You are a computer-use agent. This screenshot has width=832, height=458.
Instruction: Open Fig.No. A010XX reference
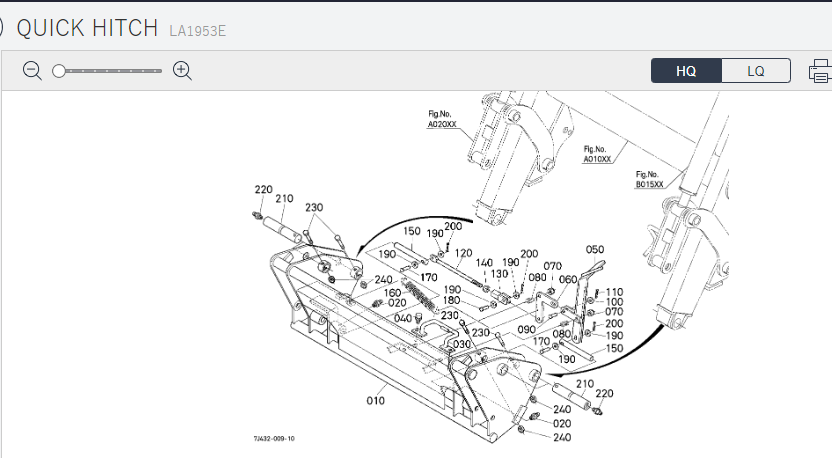click(598, 153)
